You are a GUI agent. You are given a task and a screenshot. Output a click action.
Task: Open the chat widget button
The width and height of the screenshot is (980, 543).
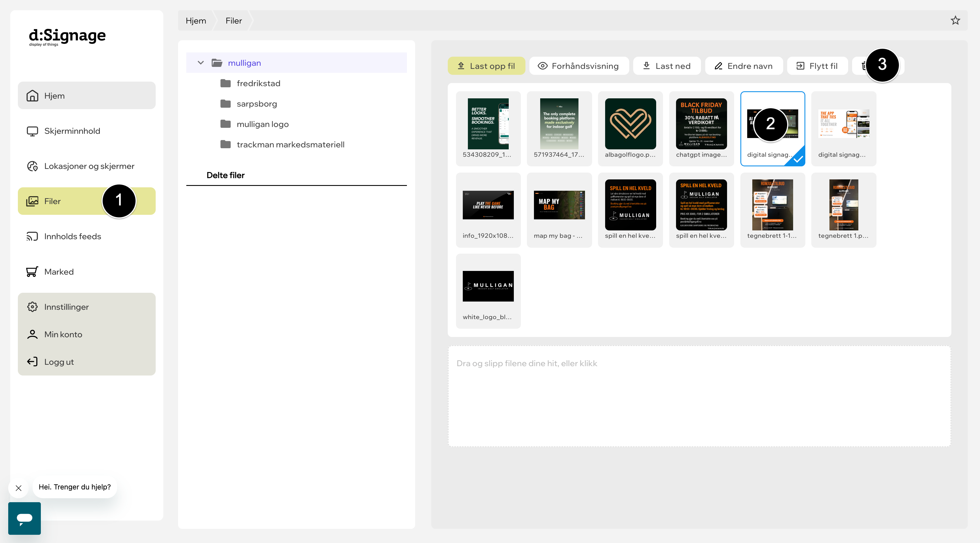24,518
